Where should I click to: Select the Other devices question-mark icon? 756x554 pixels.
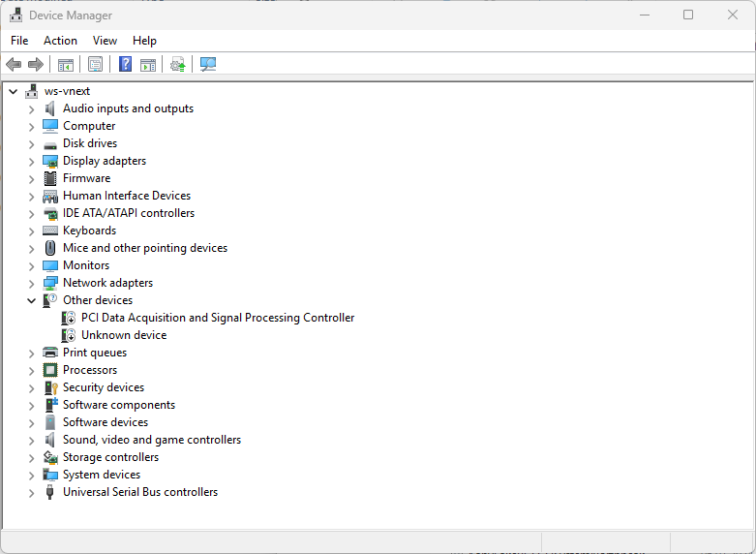pos(50,300)
